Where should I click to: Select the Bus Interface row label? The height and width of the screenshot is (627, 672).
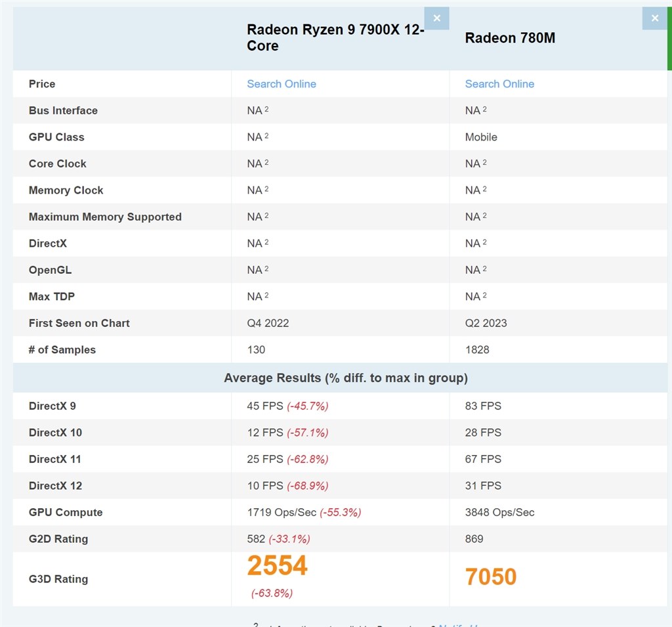[x=63, y=111]
